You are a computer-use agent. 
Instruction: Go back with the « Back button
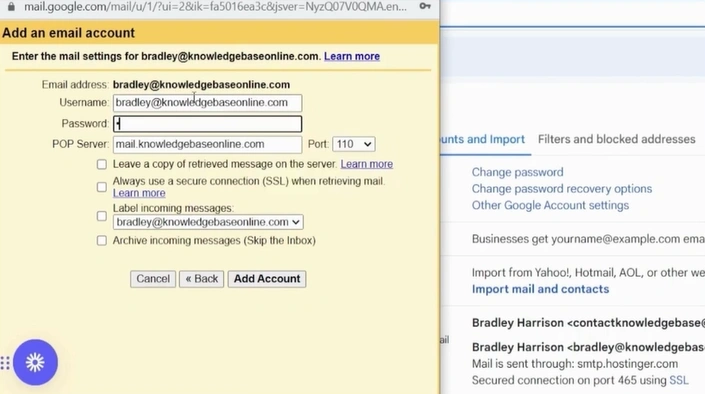click(x=201, y=279)
